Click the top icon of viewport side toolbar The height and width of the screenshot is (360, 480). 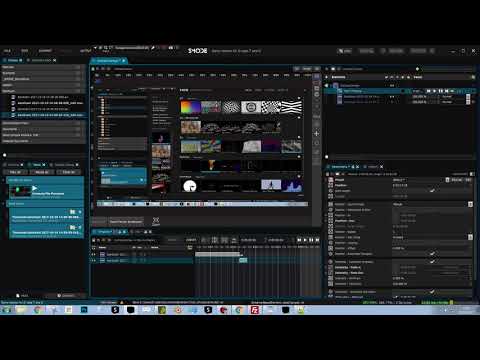coord(316,76)
